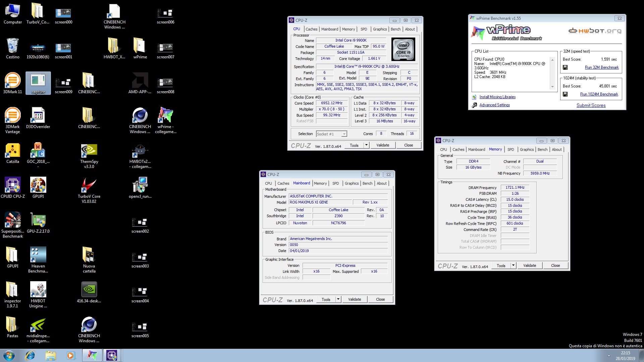This screenshot has width=644, height=362.
Task: Show hidden system tray icons
Action: [609, 356]
